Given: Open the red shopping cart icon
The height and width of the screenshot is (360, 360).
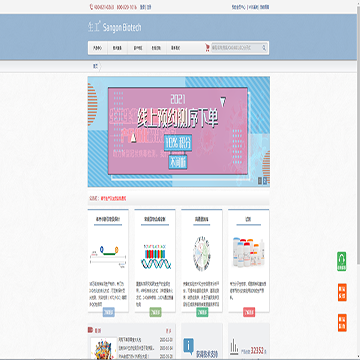Looking at the screenshot, I should click(207, 48).
